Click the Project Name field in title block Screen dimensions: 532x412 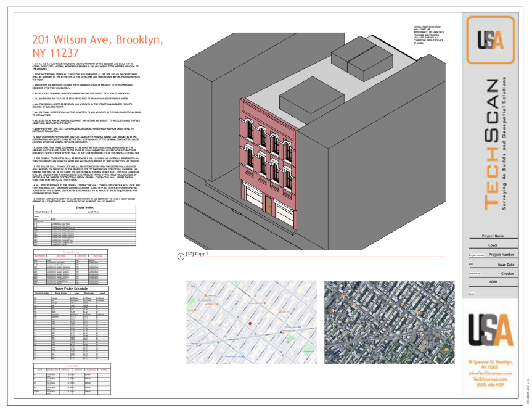(x=491, y=236)
